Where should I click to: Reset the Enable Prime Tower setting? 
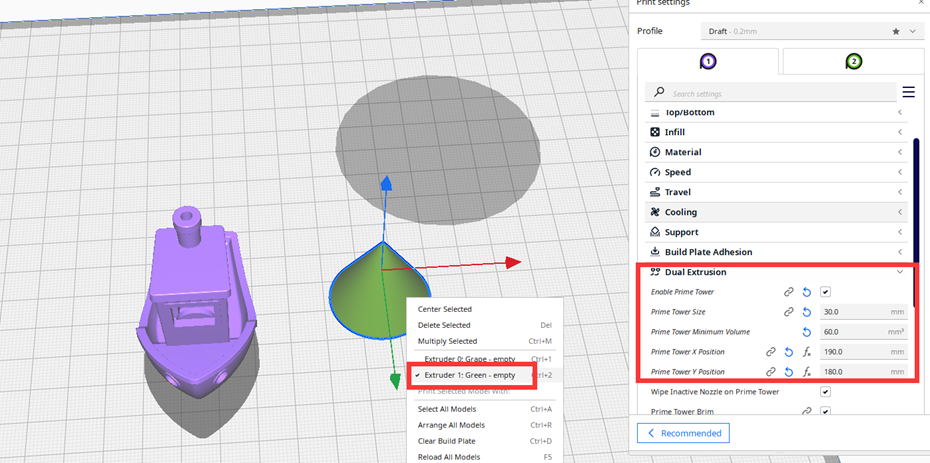(807, 292)
